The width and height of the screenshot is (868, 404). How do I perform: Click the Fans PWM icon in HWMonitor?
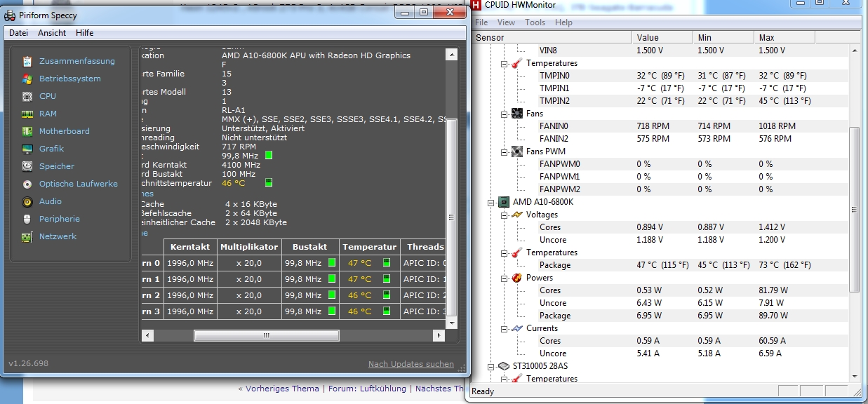(516, 151)
